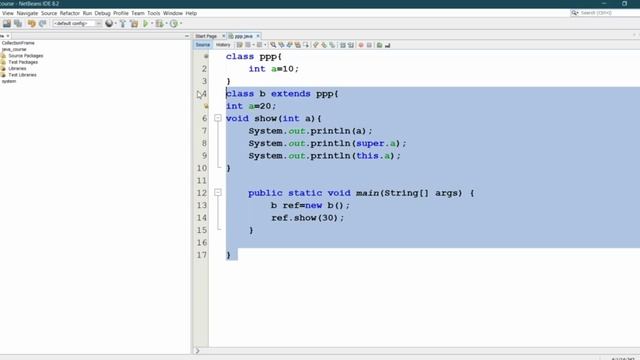
Task: Open the Window menu
Action: (173, 13)
